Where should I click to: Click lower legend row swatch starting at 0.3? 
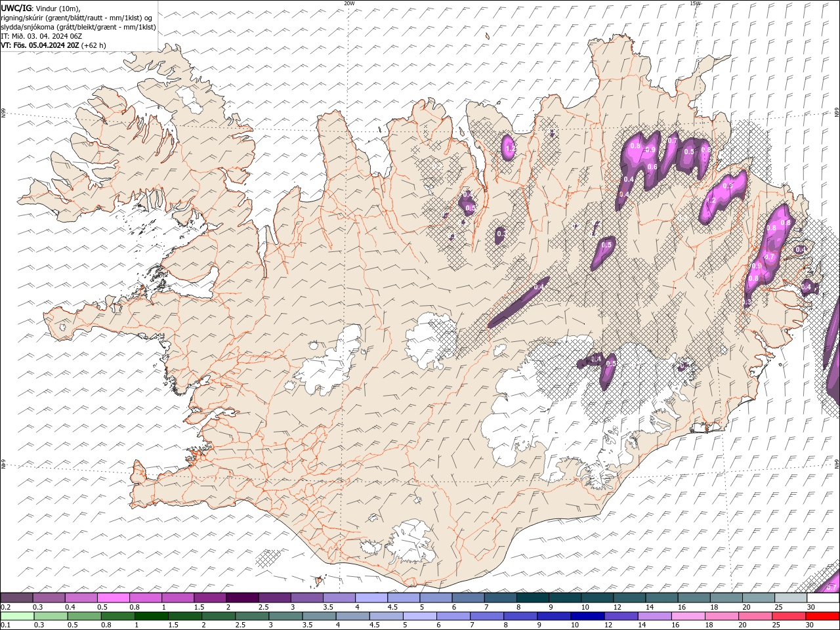(51, 616)
